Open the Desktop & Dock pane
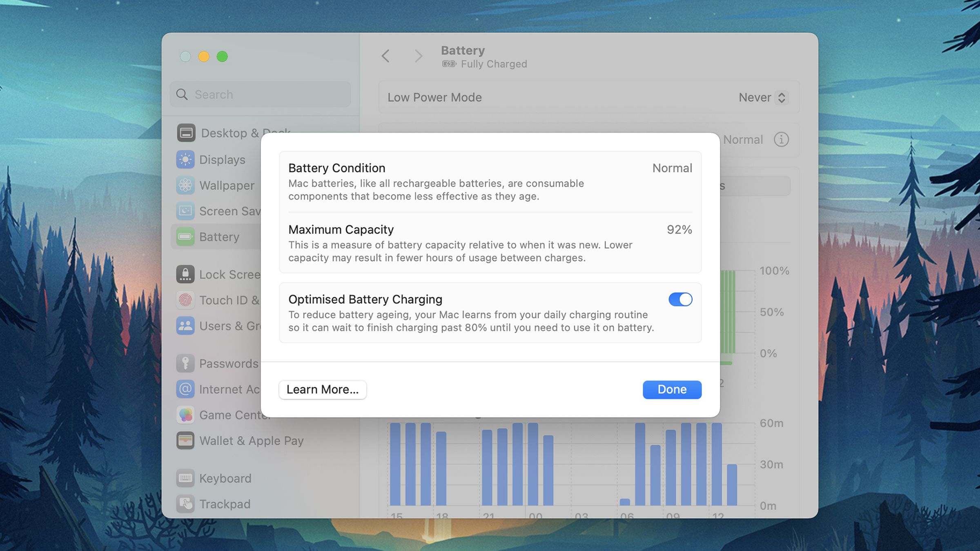The width and height of the screenshot is (980, 551). pos(186,132)
